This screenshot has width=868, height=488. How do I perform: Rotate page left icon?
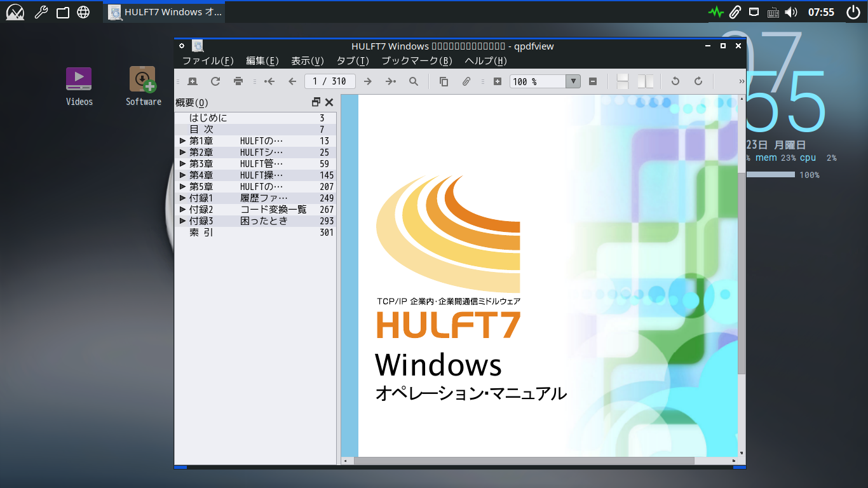(675, 81)
